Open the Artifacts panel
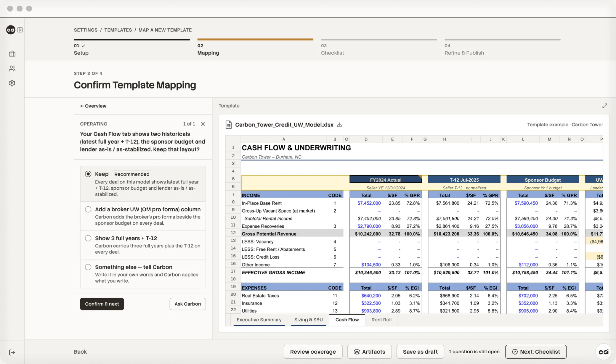 [369, 352]
